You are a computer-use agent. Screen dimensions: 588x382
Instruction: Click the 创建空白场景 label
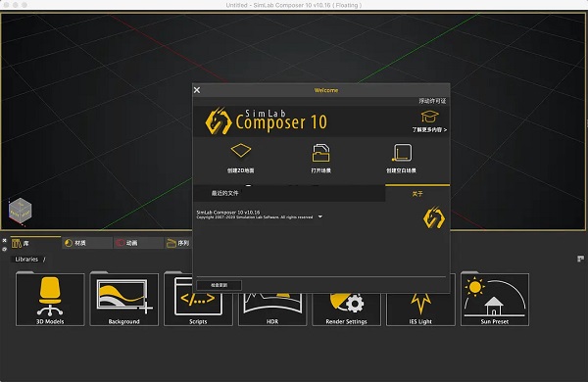tap(401, 170)
